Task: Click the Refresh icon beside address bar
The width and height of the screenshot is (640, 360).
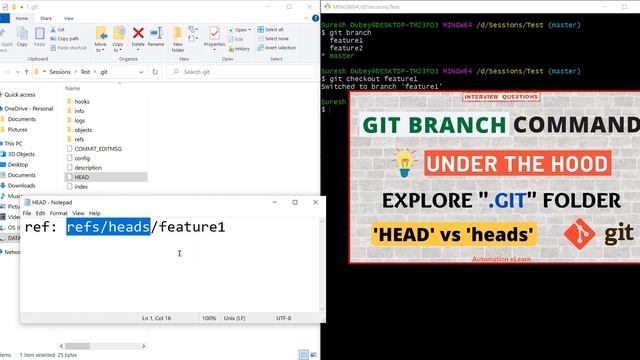Action: (155, 72)
